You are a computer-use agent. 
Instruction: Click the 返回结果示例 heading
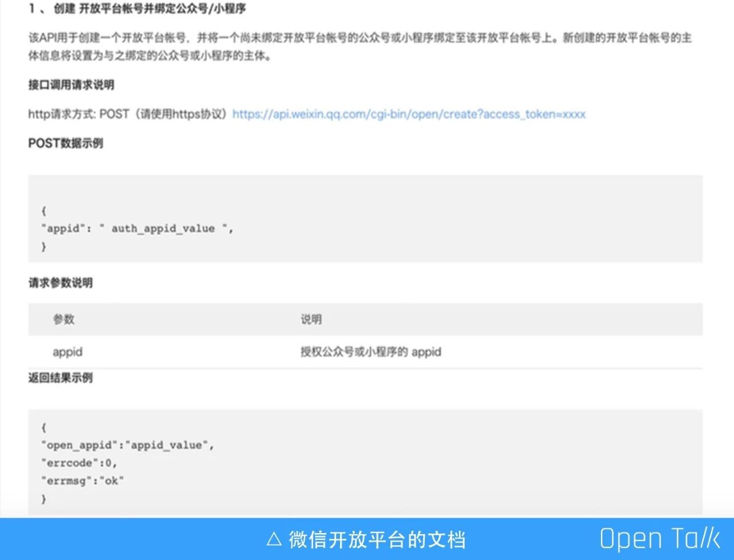(x=60, y=378)
